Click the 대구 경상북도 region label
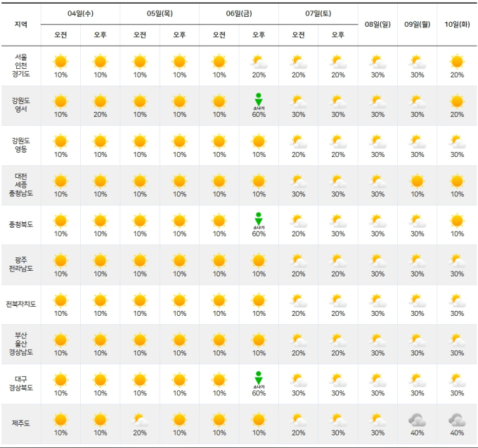The width and height of the screenshot is (478, 448). pyautogui.click(x=21, y=383)
